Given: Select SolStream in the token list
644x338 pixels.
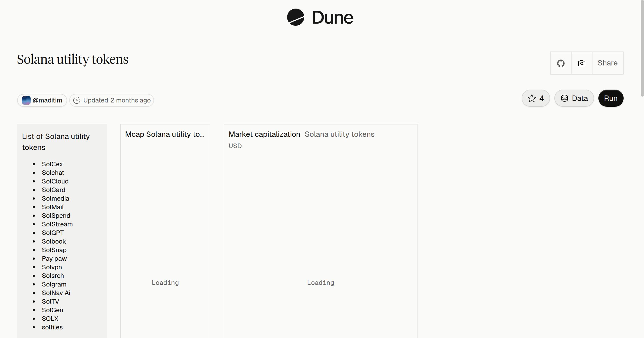Looking at the screenshot, I should coord(57,224).
